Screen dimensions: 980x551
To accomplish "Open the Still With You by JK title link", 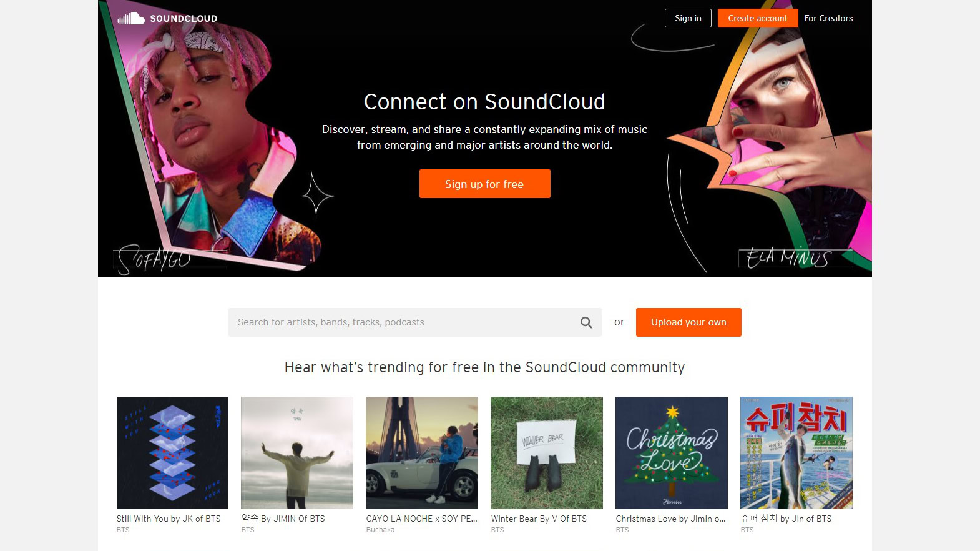I will (169, 519).
